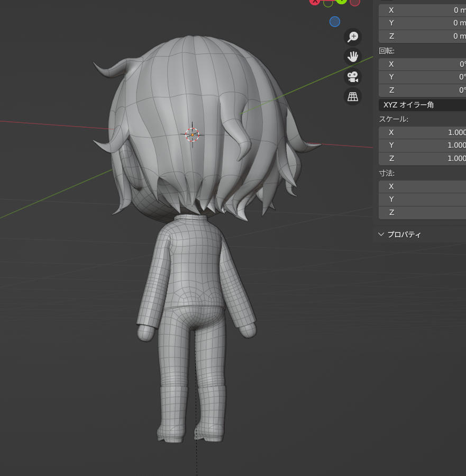Toggle camera view with the camera icon

(x=353, y=77)
